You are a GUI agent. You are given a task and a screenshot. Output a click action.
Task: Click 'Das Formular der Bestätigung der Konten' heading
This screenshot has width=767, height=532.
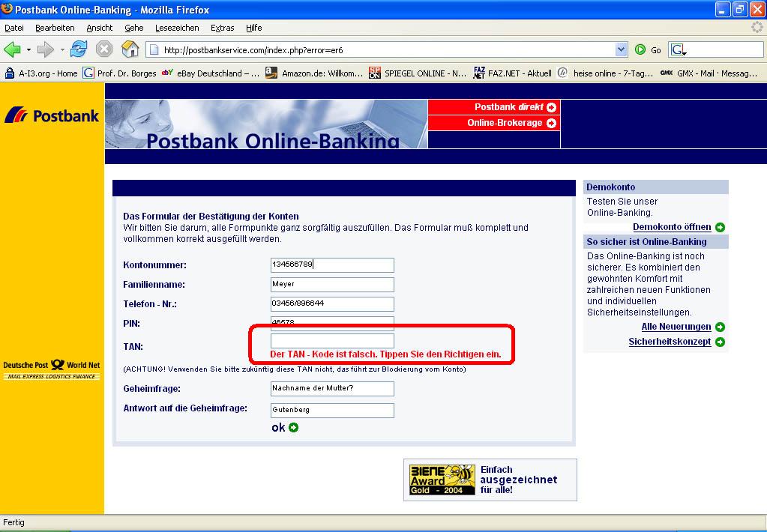[211, 216]
